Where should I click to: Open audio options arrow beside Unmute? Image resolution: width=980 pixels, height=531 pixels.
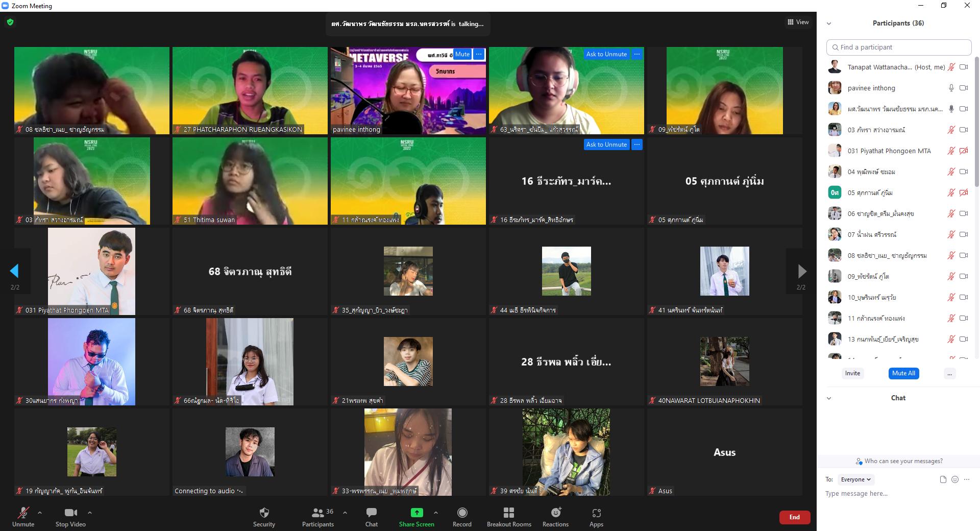pos(40,513)
